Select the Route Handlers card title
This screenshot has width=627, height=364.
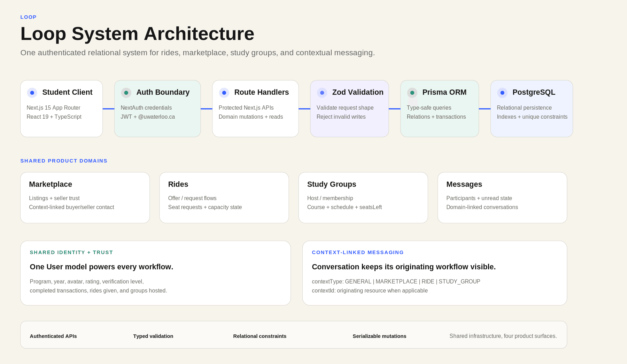click(262, 92)
